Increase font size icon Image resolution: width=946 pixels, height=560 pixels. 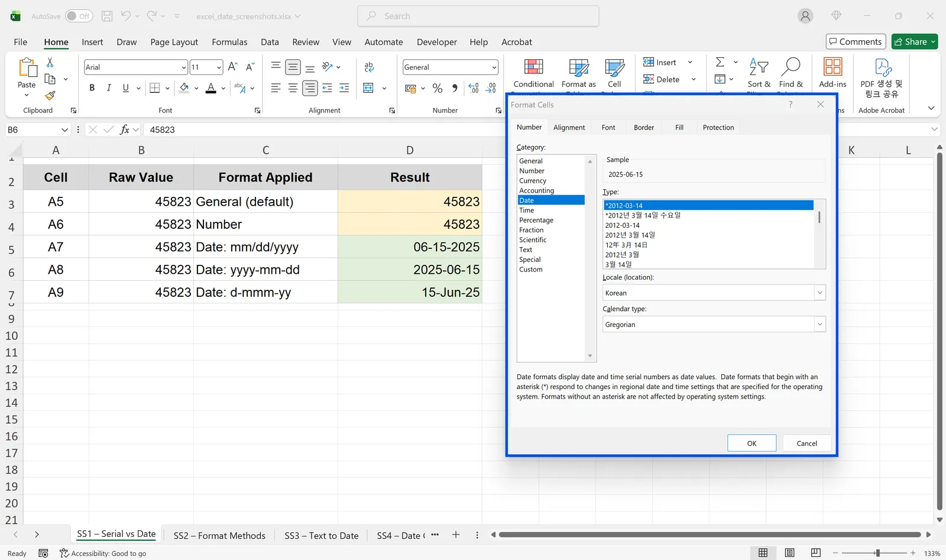click(233, 67)
